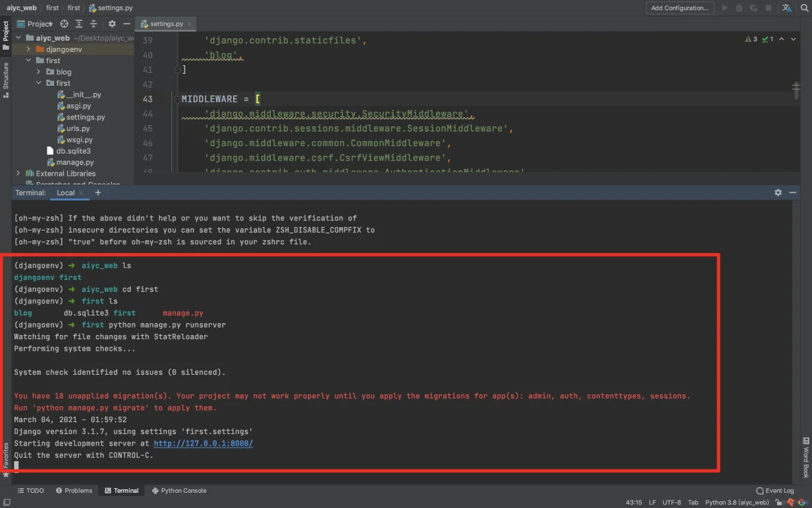The height and width of the screenshot is (508, 812).
Task: Collapse the nested first package folder
Action: pyautogui.click(x=38, y=83)
